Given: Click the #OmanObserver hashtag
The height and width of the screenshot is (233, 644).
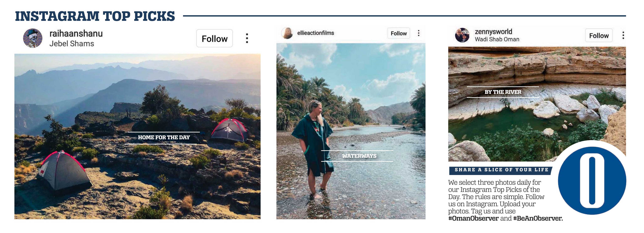Looking at the screenshot, I should click(x=473, y=218).
